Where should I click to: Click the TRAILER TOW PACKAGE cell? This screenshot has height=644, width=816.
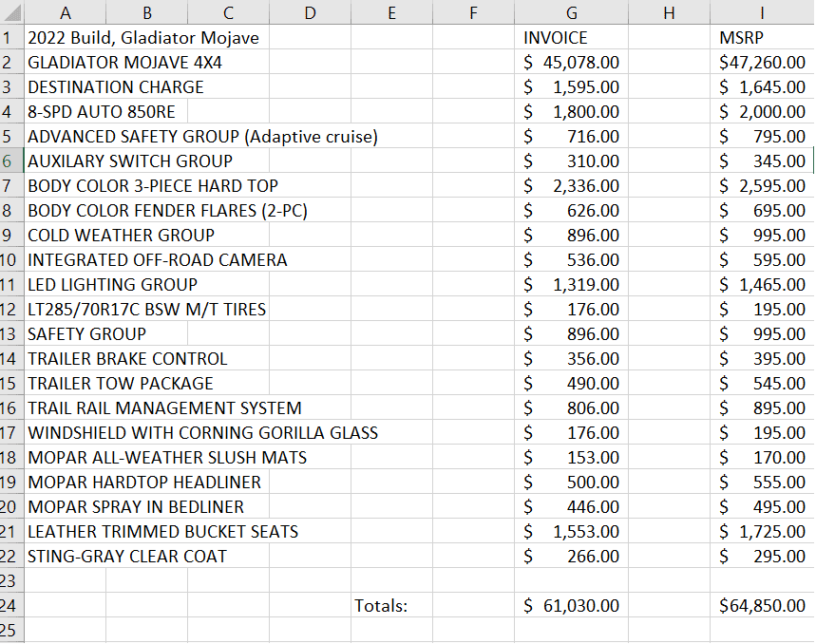[121, 384]
